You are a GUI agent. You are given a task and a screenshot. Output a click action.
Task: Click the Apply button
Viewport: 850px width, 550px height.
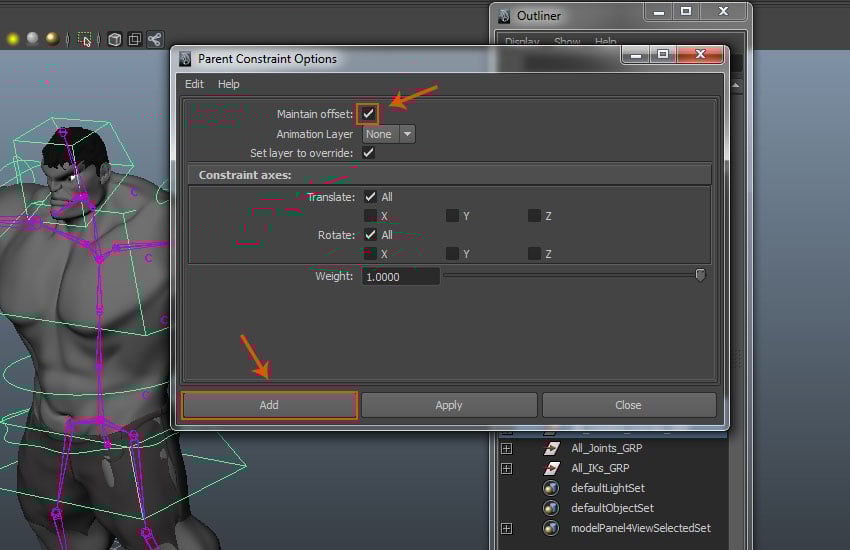pos(449,405)
